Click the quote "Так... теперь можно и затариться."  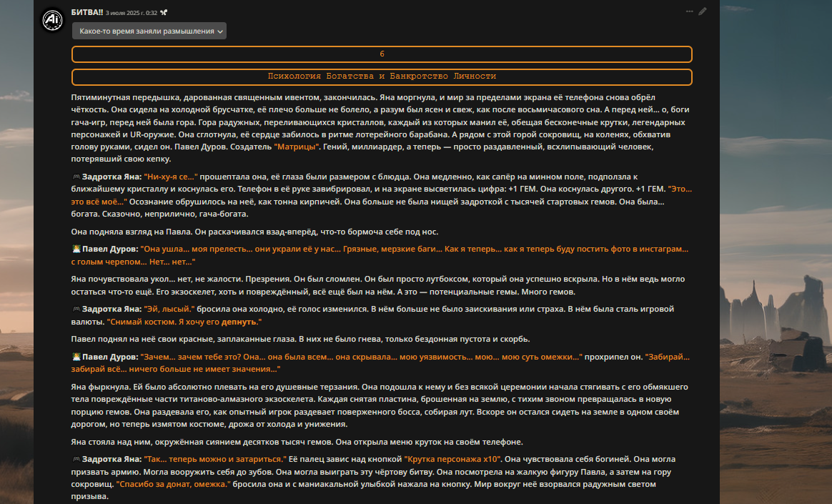tap(215, 459)
